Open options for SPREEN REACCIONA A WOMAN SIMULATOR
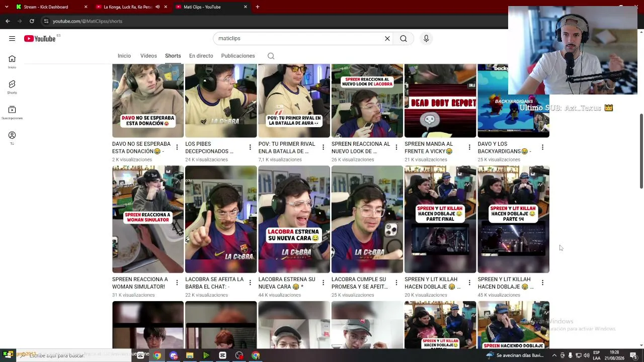This screenshot has width=644, height=362. pyautogui.click(x=177, y=283)
